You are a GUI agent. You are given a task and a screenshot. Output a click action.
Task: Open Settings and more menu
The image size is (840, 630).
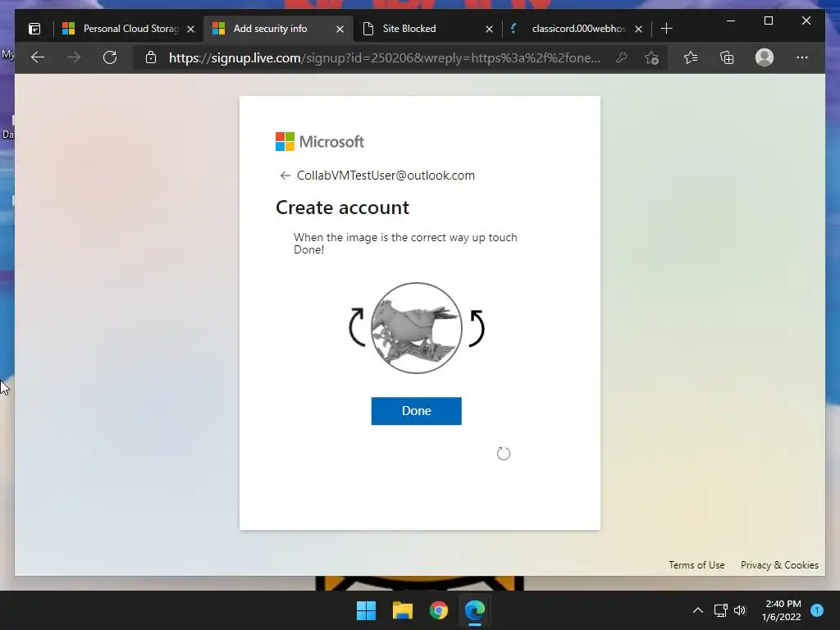click(802, 57)
